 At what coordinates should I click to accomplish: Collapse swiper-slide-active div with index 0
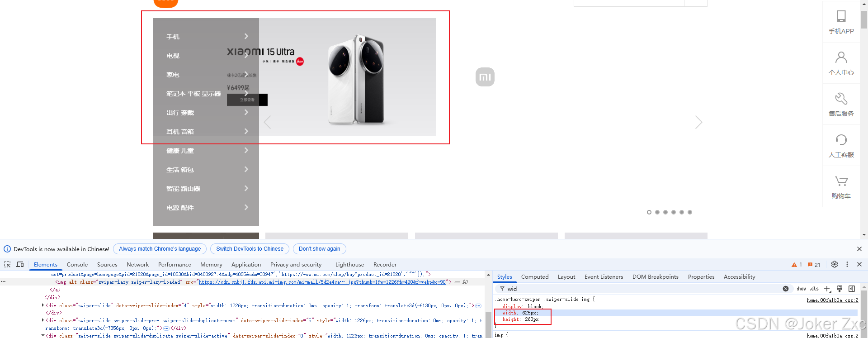tap(43, 335)
